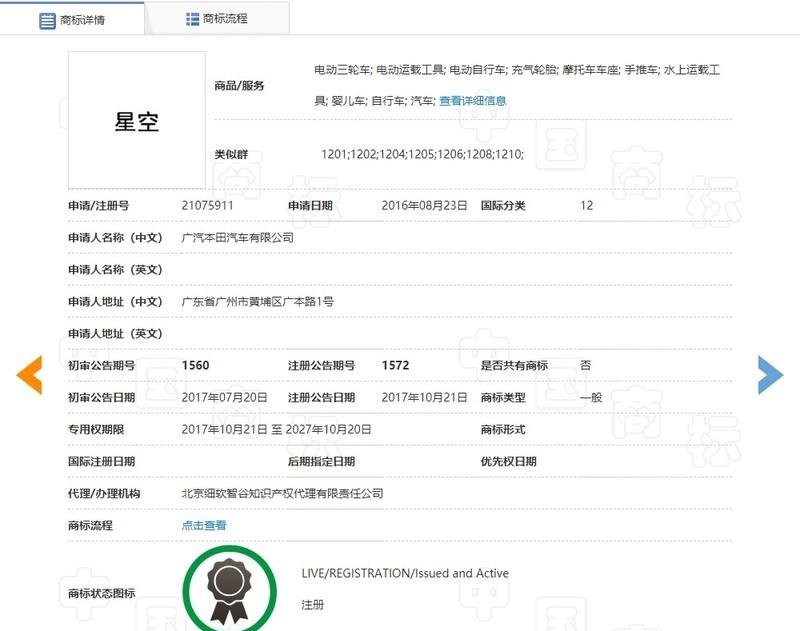Viewport: 800px width, 631px height.
Task: Click the 国际注册日期 label
Action: [x=102, y=462]
